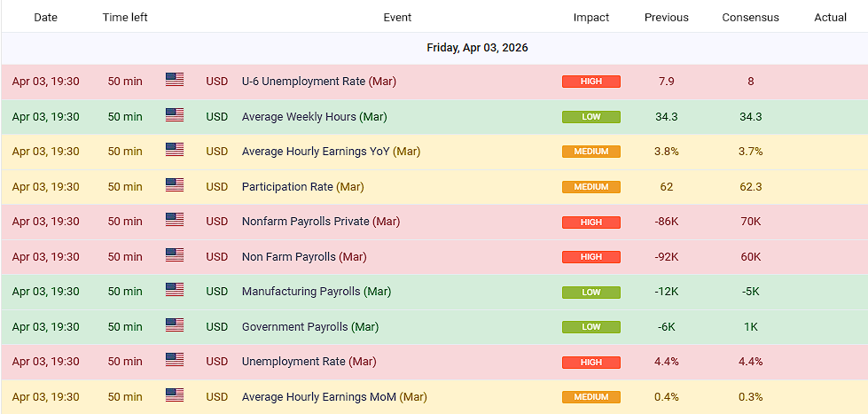Screen dimensions: 868x414
Task: Click the Actual column header
Action: point(831,17)
